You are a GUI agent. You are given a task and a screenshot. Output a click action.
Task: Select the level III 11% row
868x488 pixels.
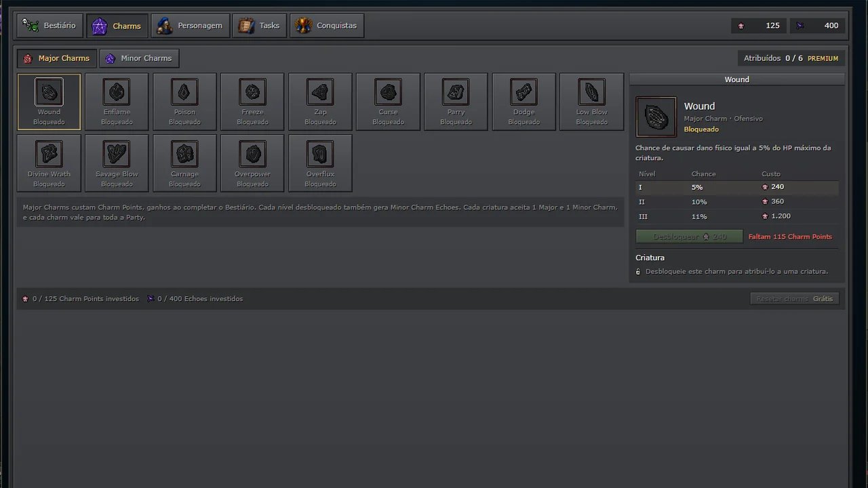pyautogui.click(x=737, y=217)
